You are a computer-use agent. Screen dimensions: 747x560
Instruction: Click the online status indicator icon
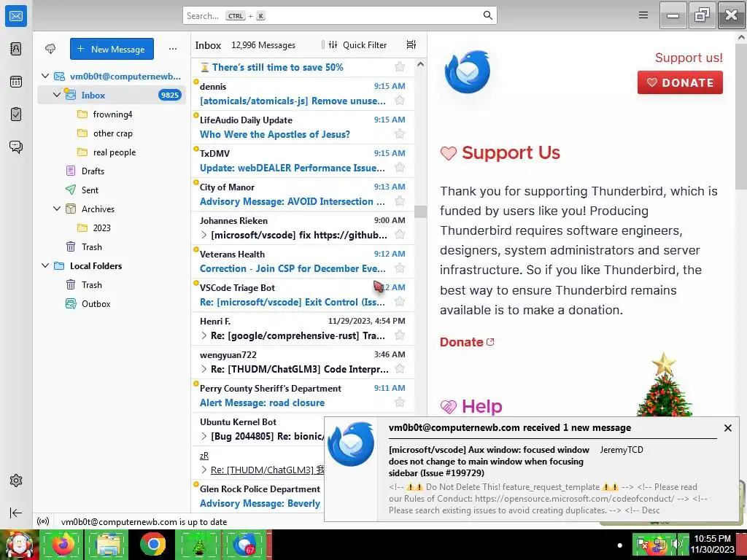pos(43,522)
